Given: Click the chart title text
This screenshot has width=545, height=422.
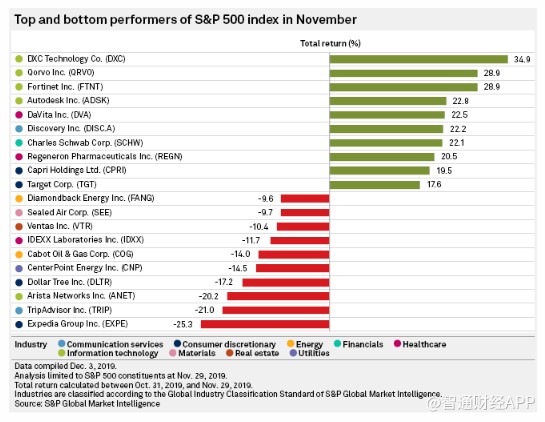Looking at the screenshot, I should coord(185,19).
